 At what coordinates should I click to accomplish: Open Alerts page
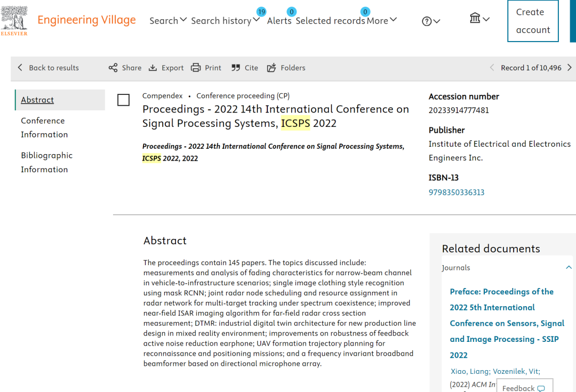point(279,21)
